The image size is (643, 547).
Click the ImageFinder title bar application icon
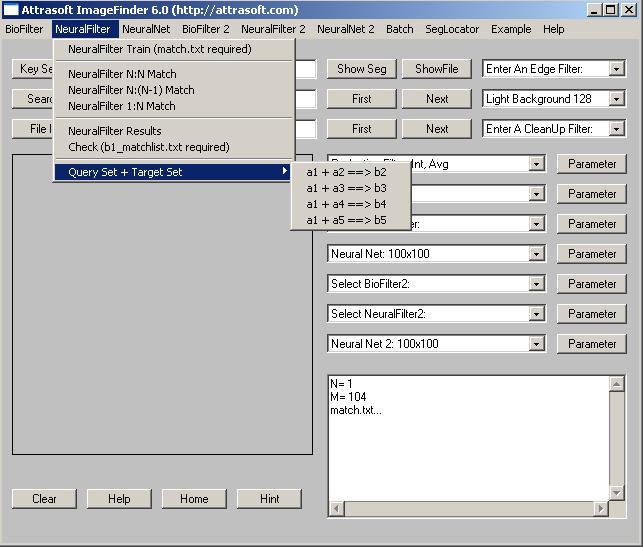click(x=11, y=10)
